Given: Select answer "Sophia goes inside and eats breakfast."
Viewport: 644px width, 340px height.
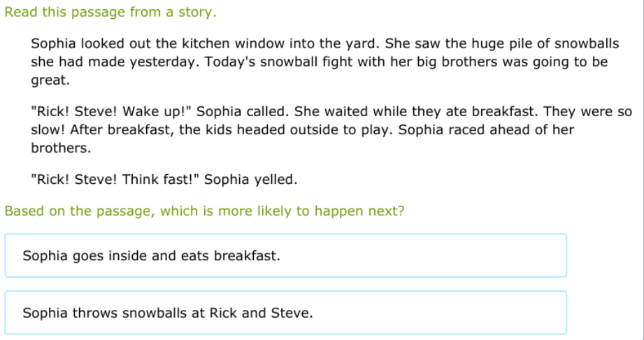Looking at the screenshot, I should [285, 255].
